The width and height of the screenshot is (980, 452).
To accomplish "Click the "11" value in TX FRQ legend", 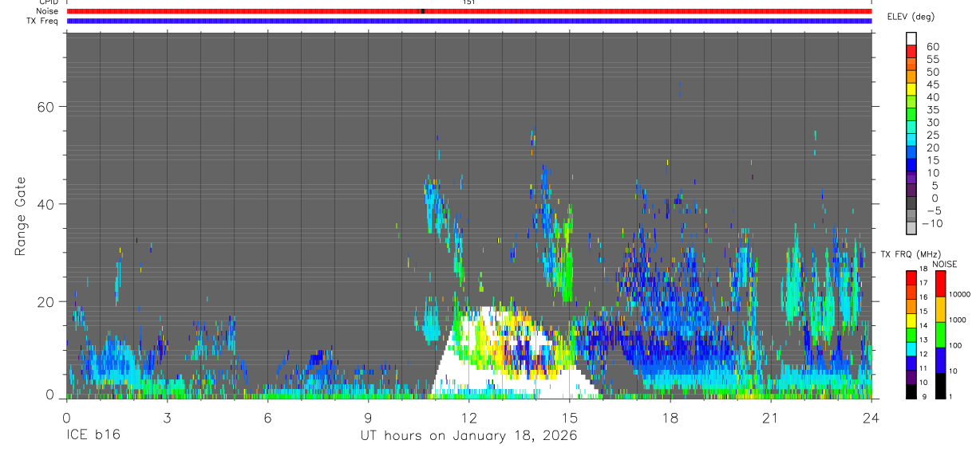I will pyautogui.click(x=924, y=369).
